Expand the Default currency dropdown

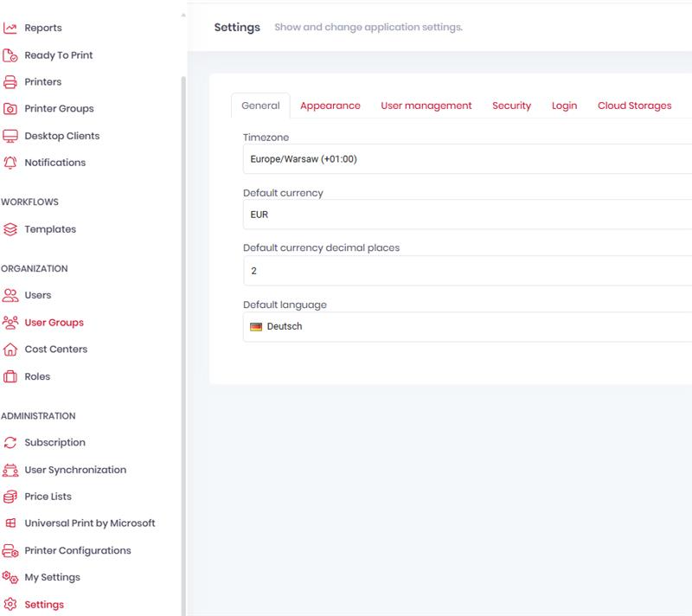(467, 215)
